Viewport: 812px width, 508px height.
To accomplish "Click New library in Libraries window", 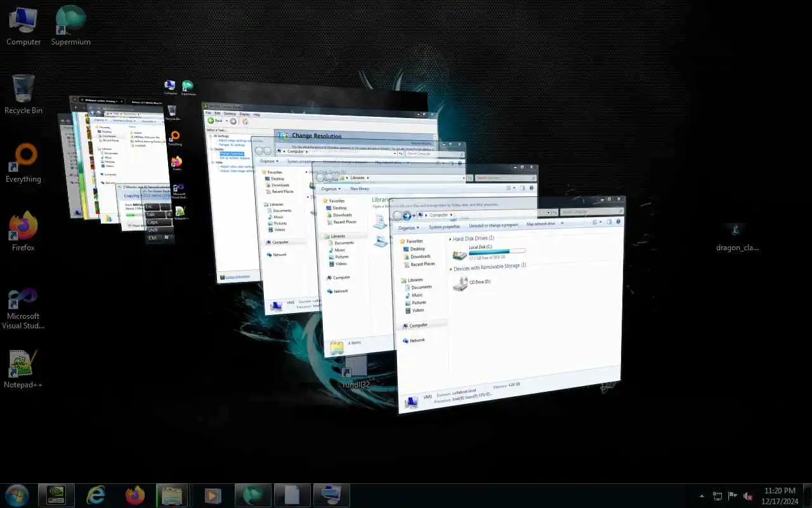I will [359, 189].
